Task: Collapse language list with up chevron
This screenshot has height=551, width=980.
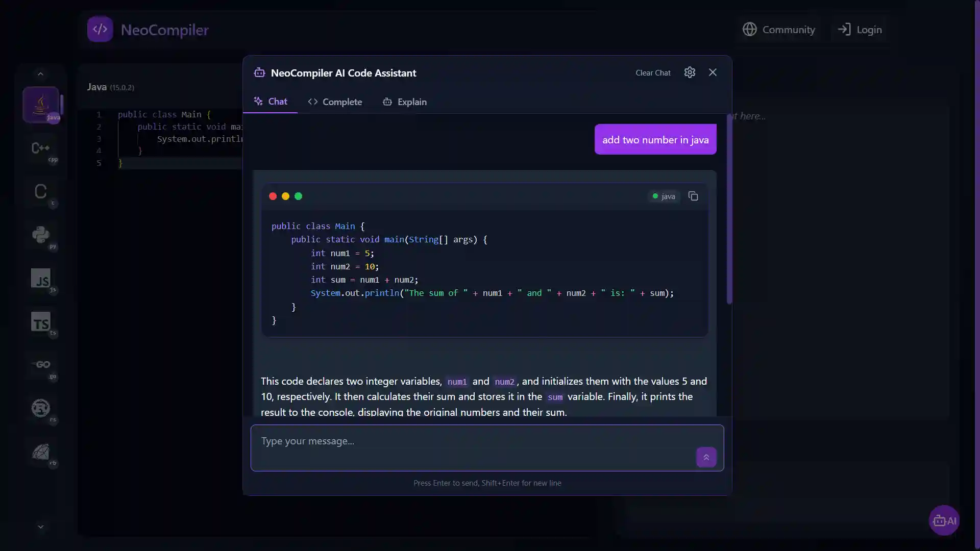Action: coord(41,74)
